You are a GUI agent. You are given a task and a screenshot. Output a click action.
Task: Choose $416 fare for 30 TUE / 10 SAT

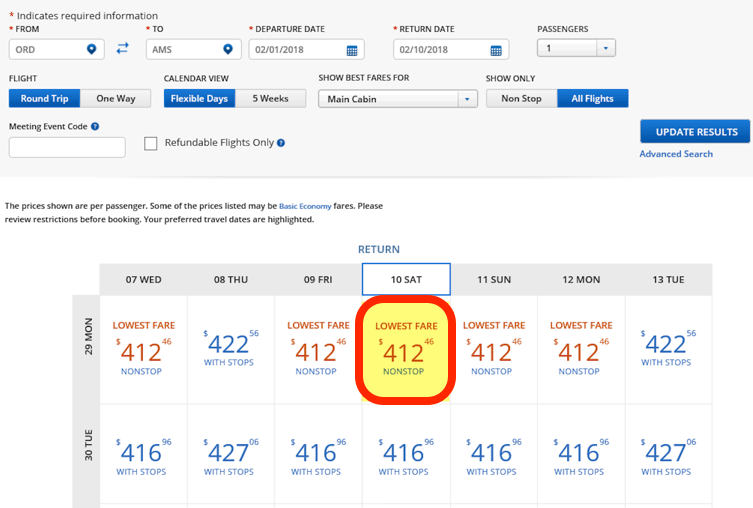406,454
